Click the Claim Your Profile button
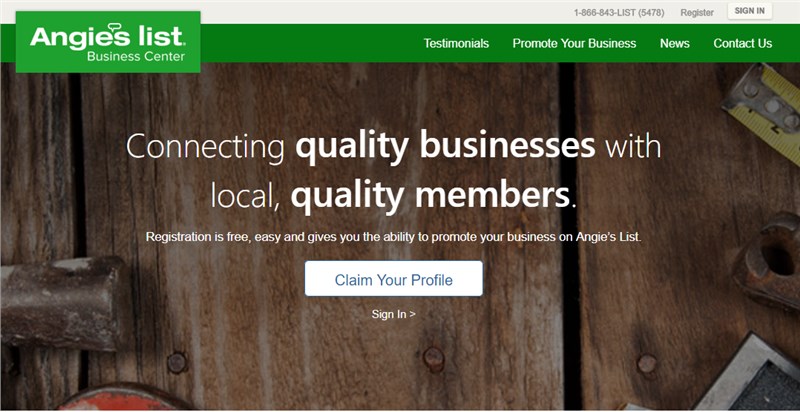The image size is (800, 412). (x=393, y=278)
